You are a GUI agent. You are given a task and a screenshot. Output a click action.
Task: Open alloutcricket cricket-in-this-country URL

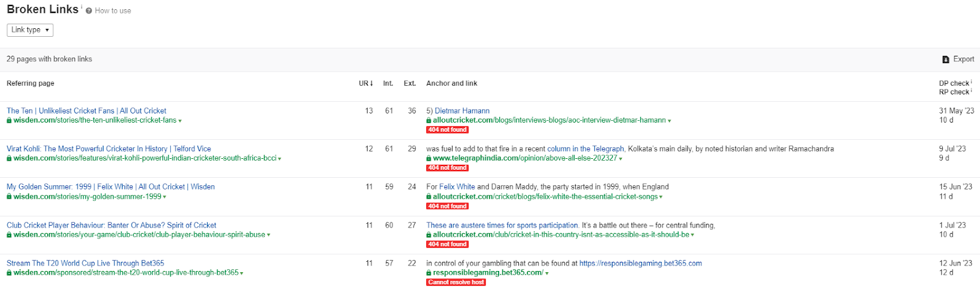click(561, 235)
